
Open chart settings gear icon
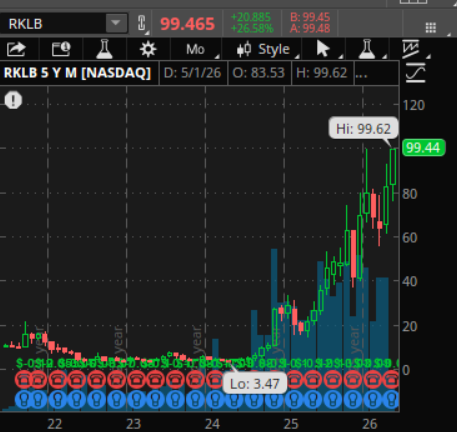(148, 49)
